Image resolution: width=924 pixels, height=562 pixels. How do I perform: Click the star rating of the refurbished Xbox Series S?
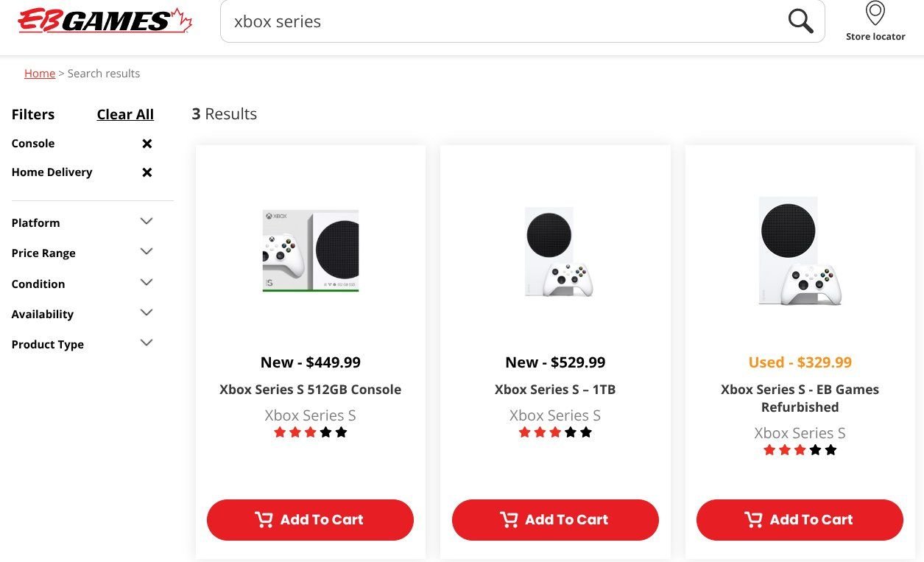point(800,450)
